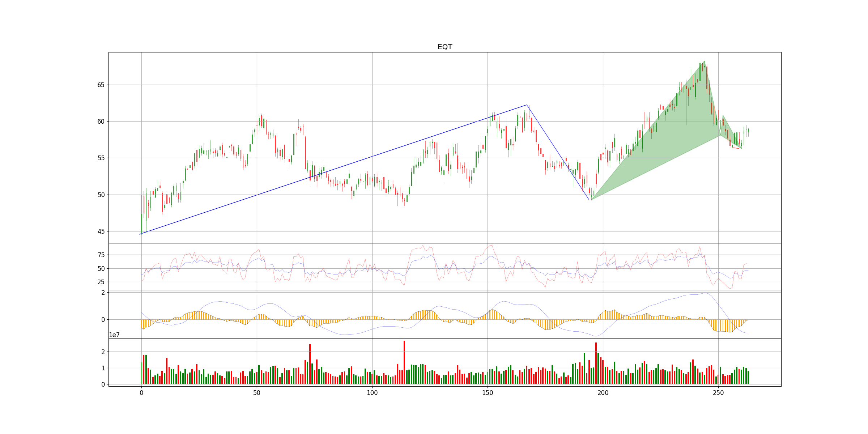The width and height of the screenshot is (868, 434).
Task: Click the 45 price axis label
Action: 101,231
